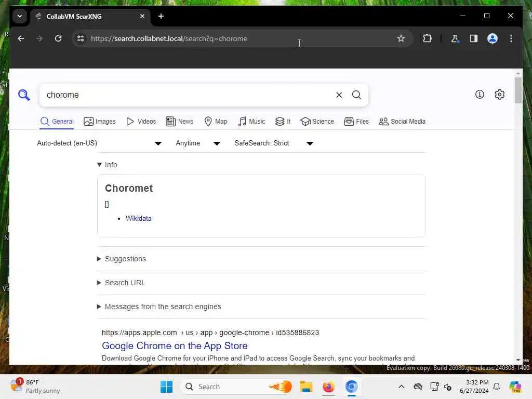
Task: Reload the current page
Action: 58,38
